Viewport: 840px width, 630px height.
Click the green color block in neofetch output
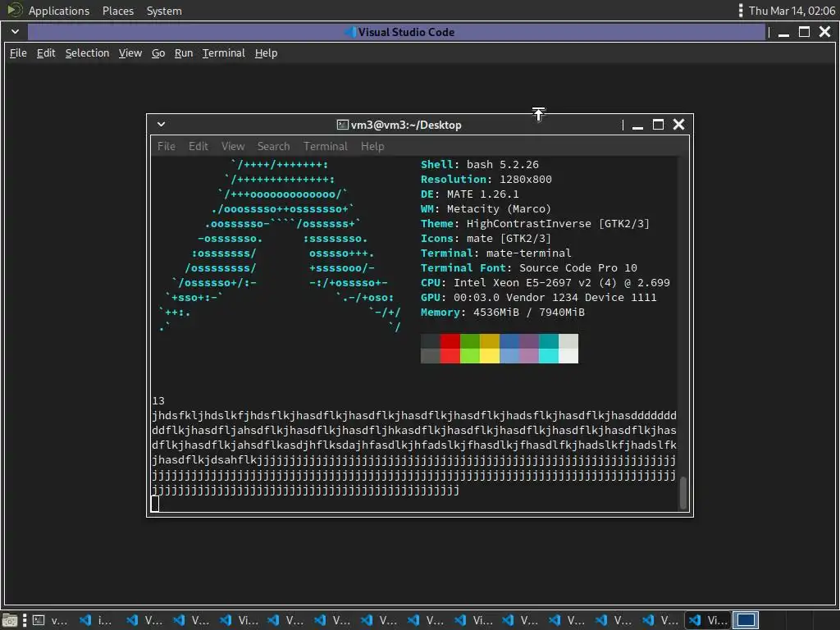pos(470,348)
